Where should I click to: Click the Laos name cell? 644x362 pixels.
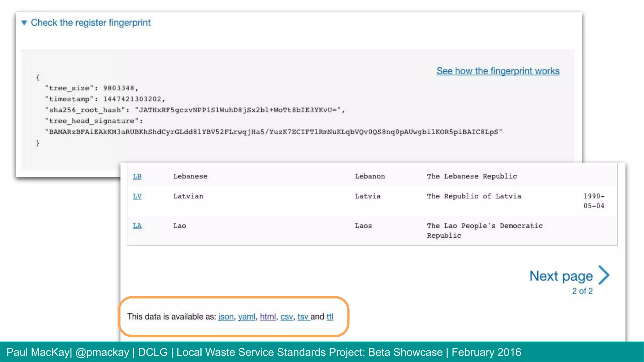(x=363, y=226)
